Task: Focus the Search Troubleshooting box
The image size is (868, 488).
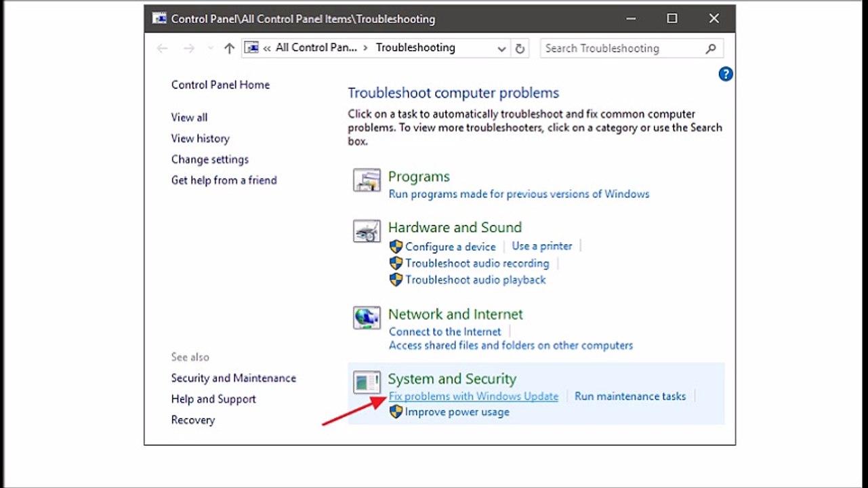Action: point(632,48)
